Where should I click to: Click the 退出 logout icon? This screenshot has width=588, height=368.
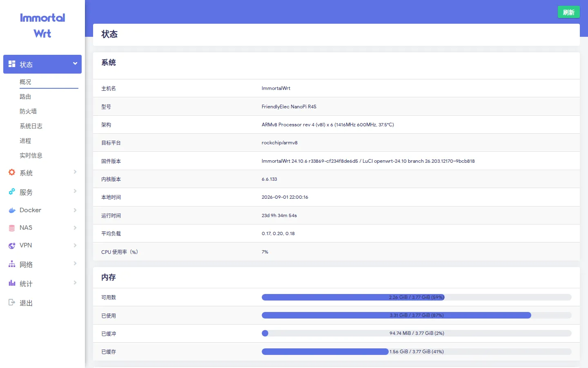(12, 303)
